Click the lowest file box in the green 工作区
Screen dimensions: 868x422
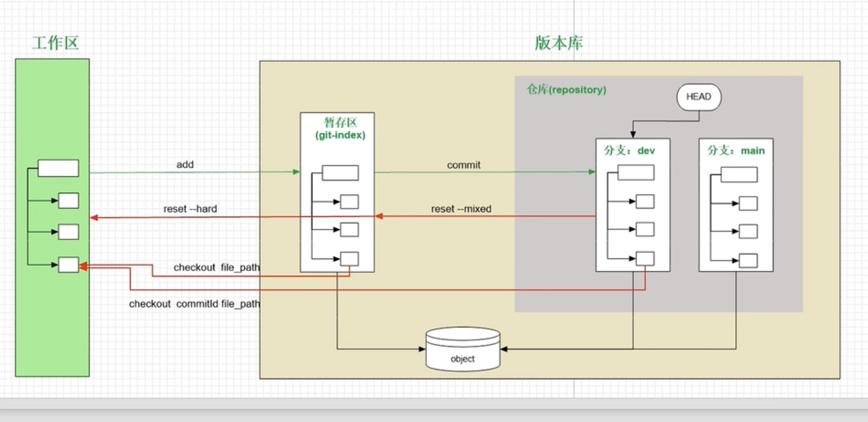click(68, 265)
